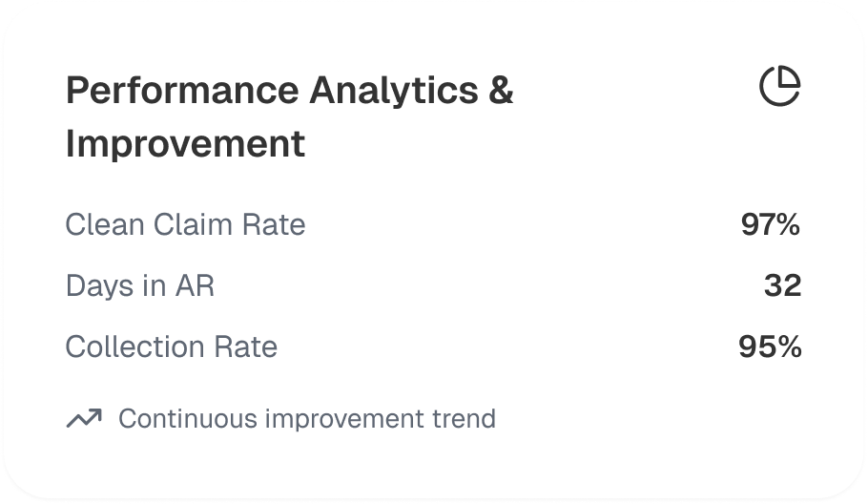Select the Collection Rate label

click(171, 346)
